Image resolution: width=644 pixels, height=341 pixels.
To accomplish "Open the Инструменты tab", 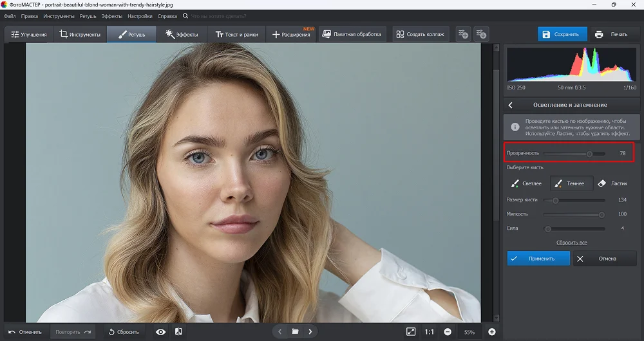I will click(80, 35).
